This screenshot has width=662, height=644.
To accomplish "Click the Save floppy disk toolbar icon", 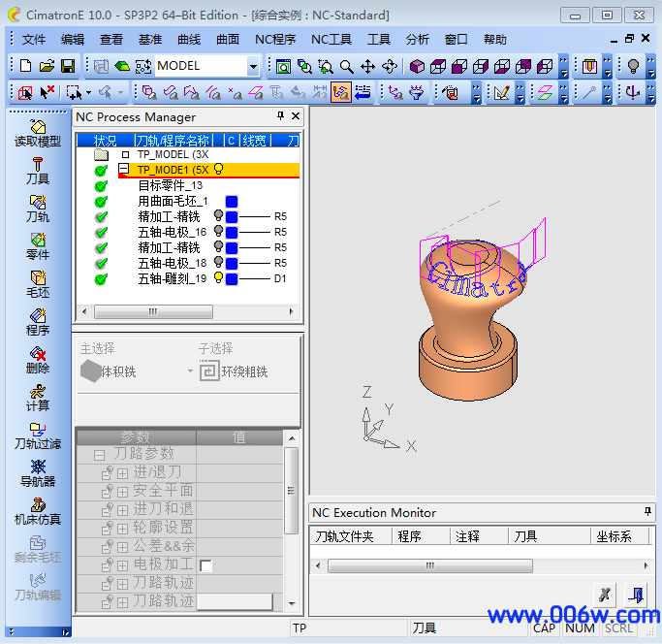I will 68,66.
